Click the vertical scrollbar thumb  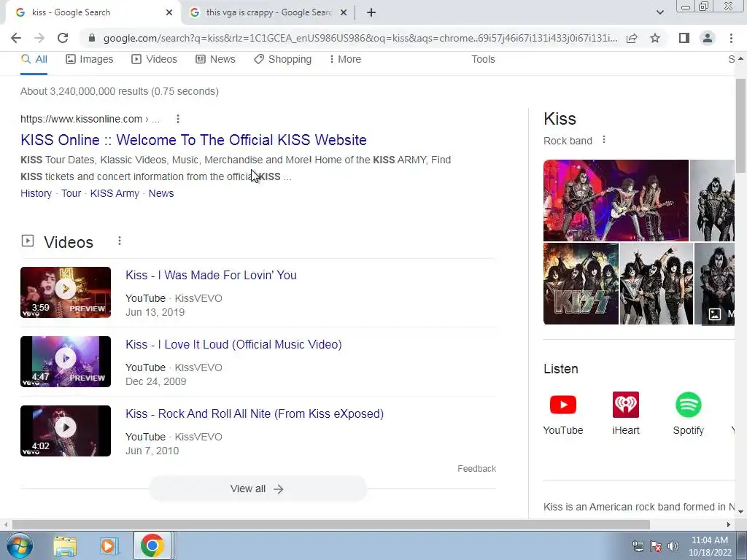(741, 125)
